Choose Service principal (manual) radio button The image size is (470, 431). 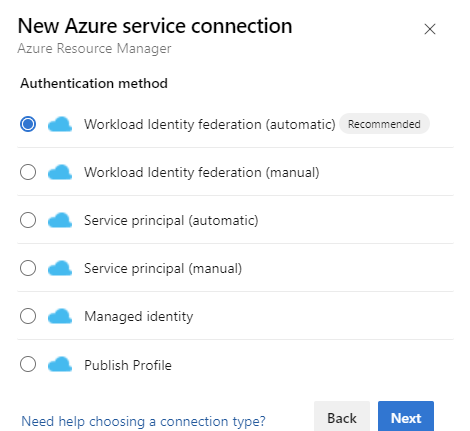pyautogui.click(x=28, y=268)
